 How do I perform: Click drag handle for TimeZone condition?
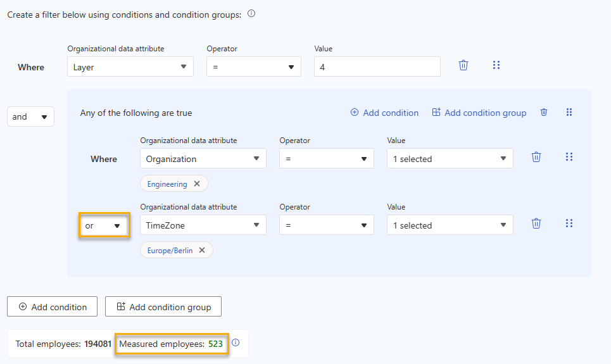tap(569, 223)
